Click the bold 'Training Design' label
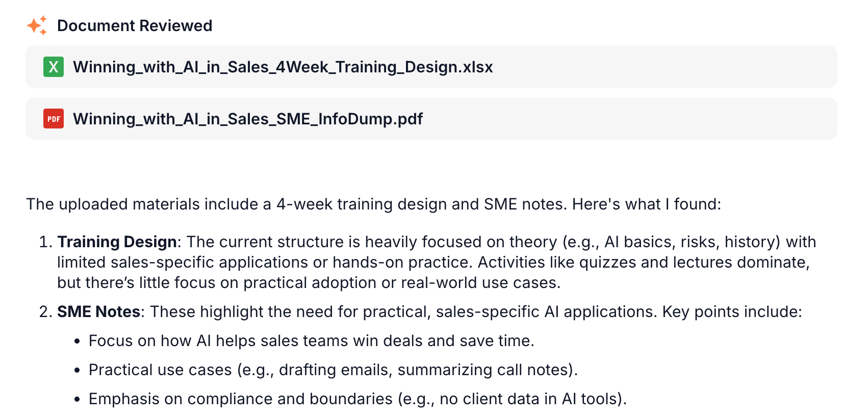868x419 pixels. click(117, 242)
